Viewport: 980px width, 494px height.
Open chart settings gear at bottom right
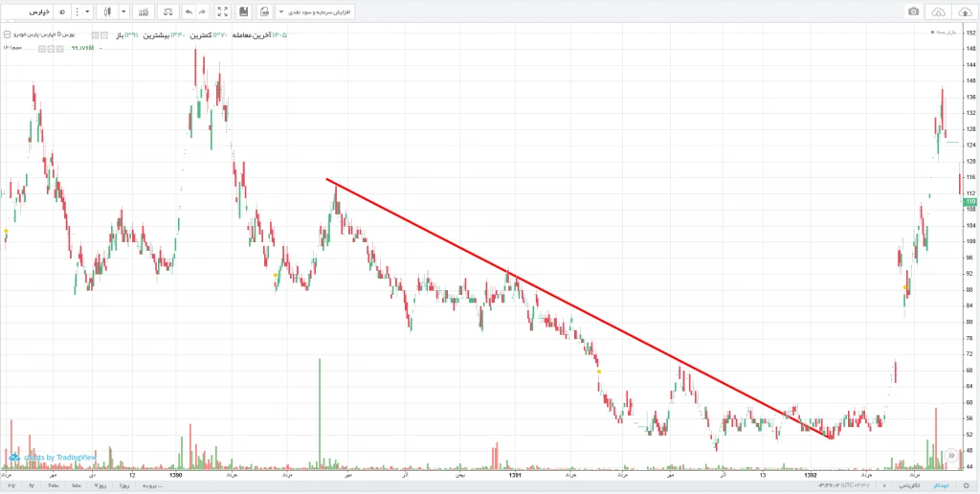tap(966, 485)
